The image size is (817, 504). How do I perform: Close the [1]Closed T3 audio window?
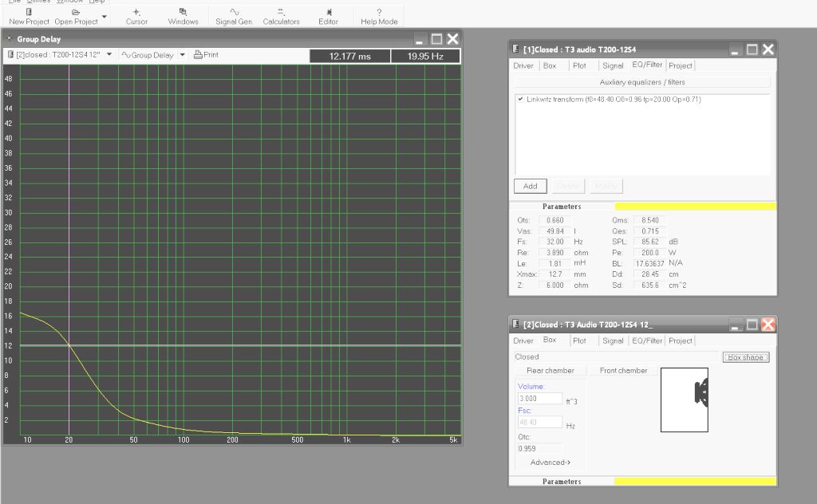tap(768, 49)
